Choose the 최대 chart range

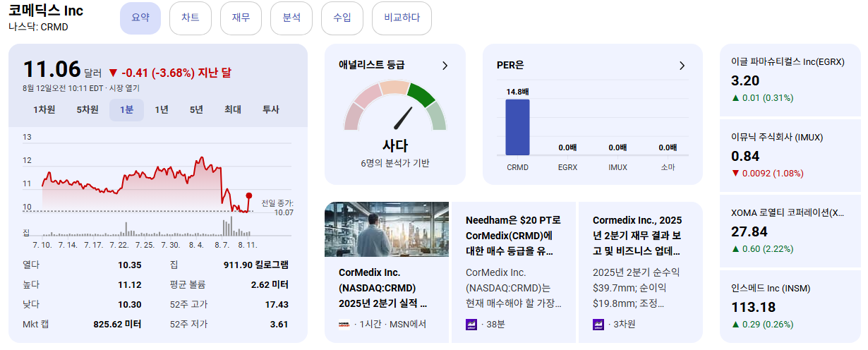233,109
